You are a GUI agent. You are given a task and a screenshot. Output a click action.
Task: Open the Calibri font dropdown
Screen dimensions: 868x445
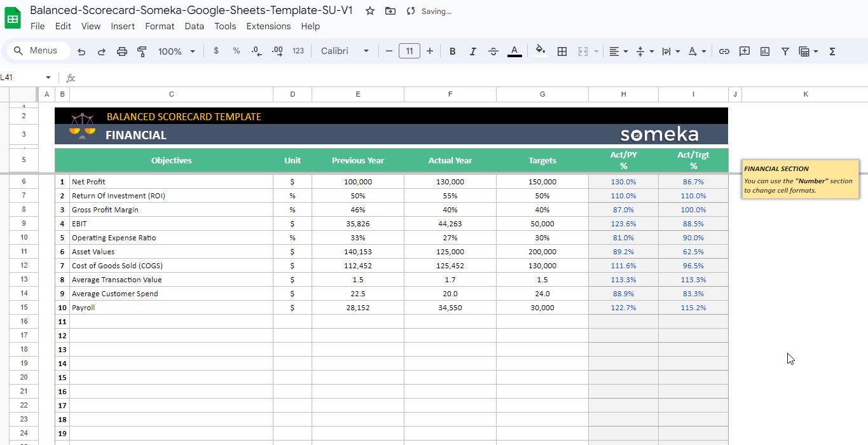click(x=344, y=51)
